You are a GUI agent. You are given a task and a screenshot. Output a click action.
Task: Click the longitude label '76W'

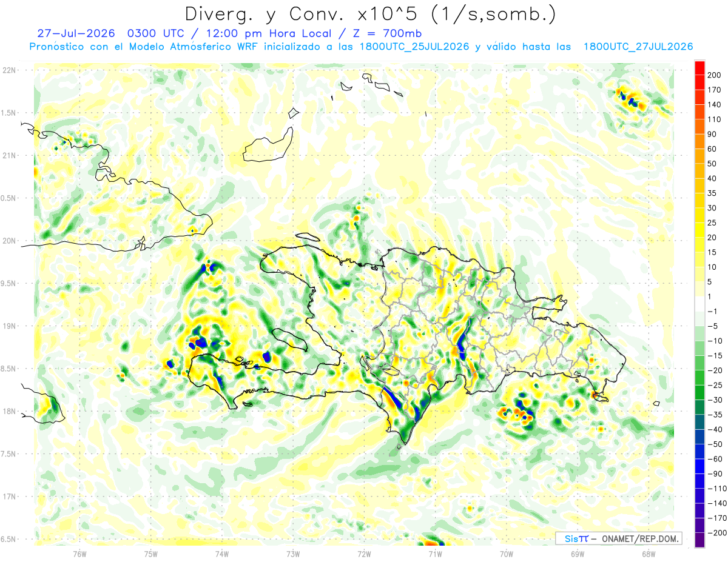[x=79, y=554]
